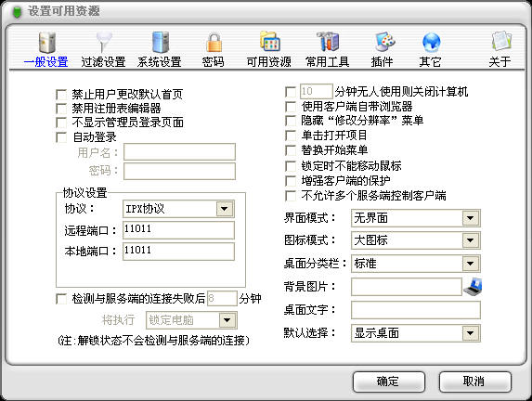
Task: Switch to the 一般设置 tab label
Action: 46,62
